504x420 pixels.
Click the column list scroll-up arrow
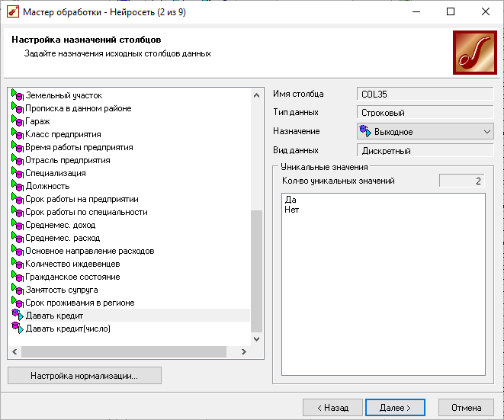coord(256,95)
